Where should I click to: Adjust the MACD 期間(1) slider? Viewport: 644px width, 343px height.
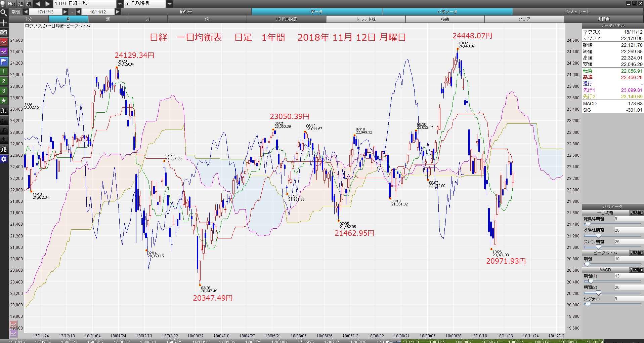click(x=613, y=281)
